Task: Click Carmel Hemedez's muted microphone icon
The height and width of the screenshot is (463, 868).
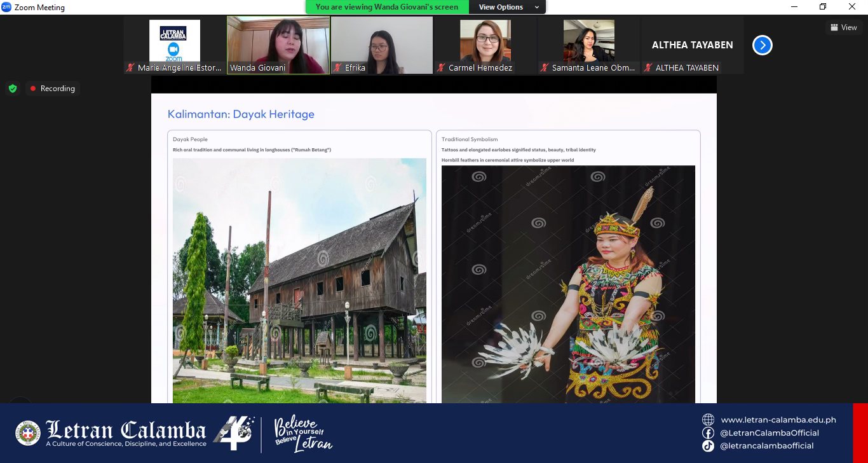Action: 441,67
